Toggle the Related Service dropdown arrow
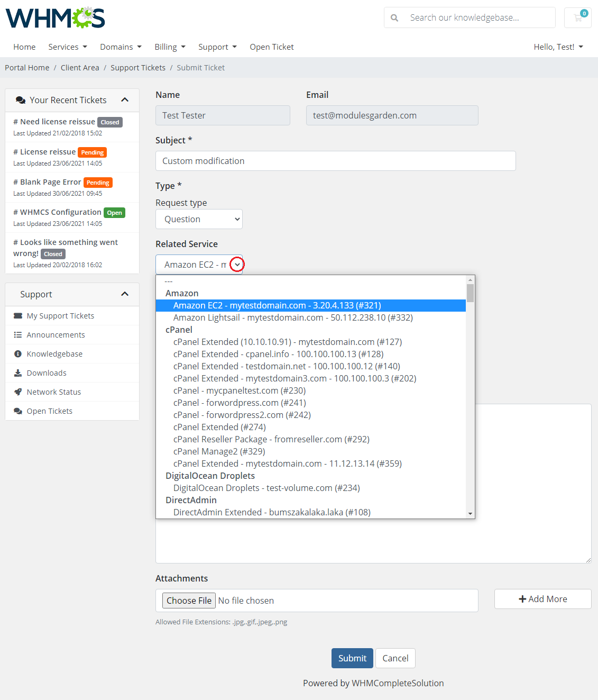 (237, 265)
